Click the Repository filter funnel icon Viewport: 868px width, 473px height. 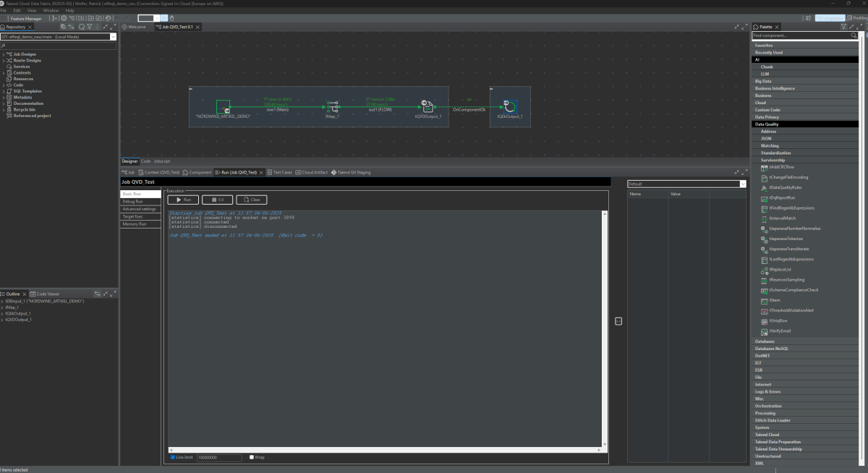(x=89, y=27)
